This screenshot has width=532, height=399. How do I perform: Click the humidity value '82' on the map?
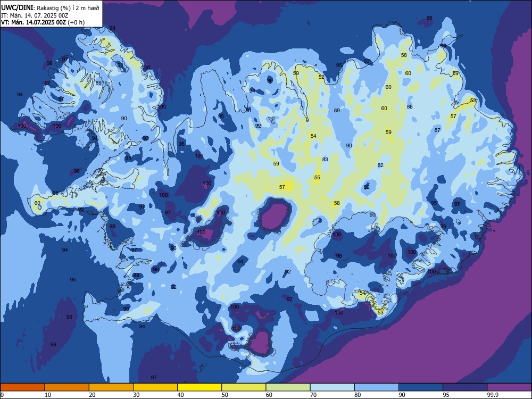pyautogui.click(x=380, y=165)
